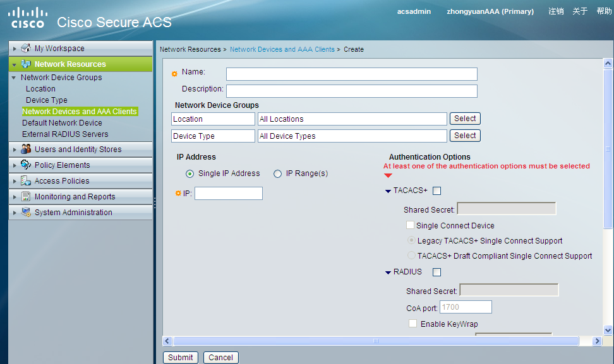Click the Description input field
Image resolution: width=614 pixels, height=364 pixels.
(352, 91)
